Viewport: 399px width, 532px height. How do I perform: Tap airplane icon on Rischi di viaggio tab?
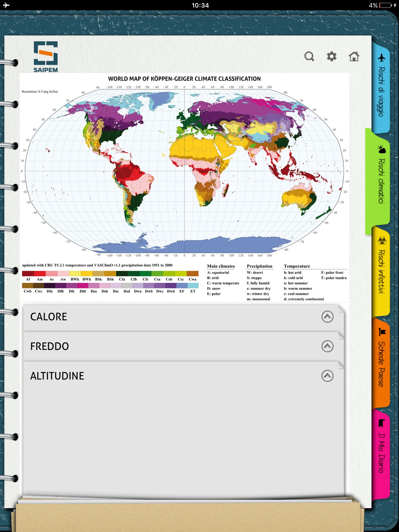tap(382, 58)
